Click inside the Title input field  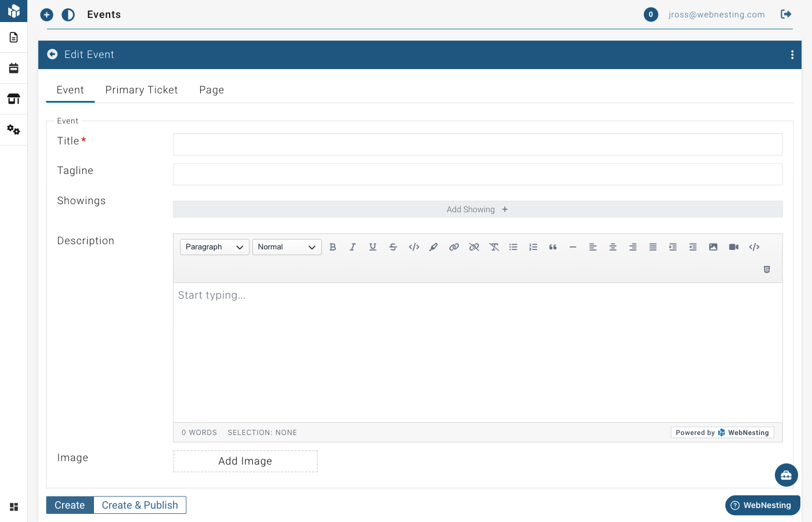[477, 144]
